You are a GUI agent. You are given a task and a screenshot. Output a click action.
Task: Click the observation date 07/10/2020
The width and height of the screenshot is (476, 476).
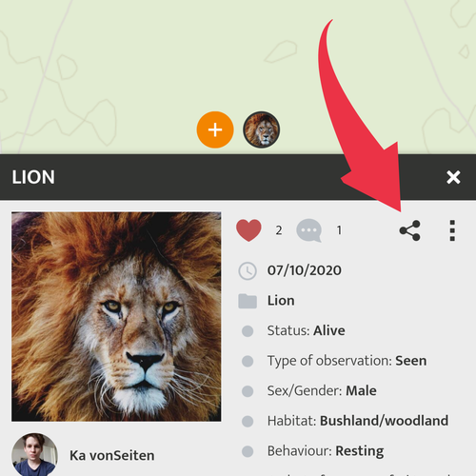(305, 270)
